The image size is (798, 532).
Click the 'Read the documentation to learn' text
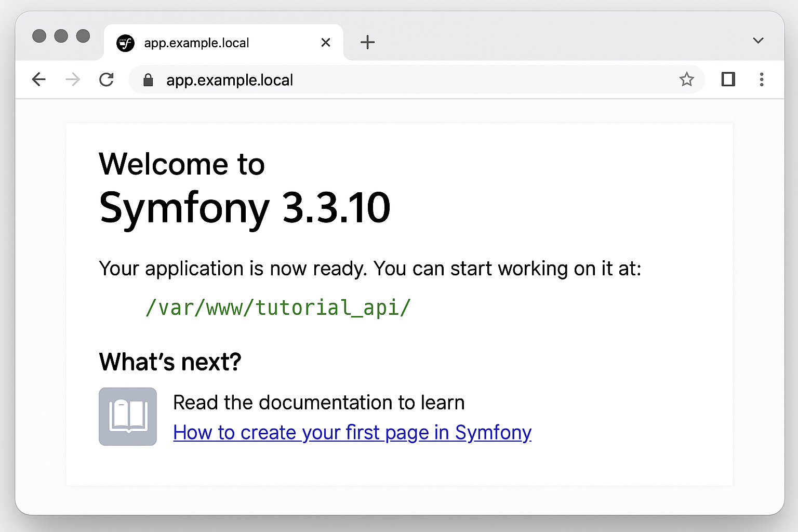319,403
